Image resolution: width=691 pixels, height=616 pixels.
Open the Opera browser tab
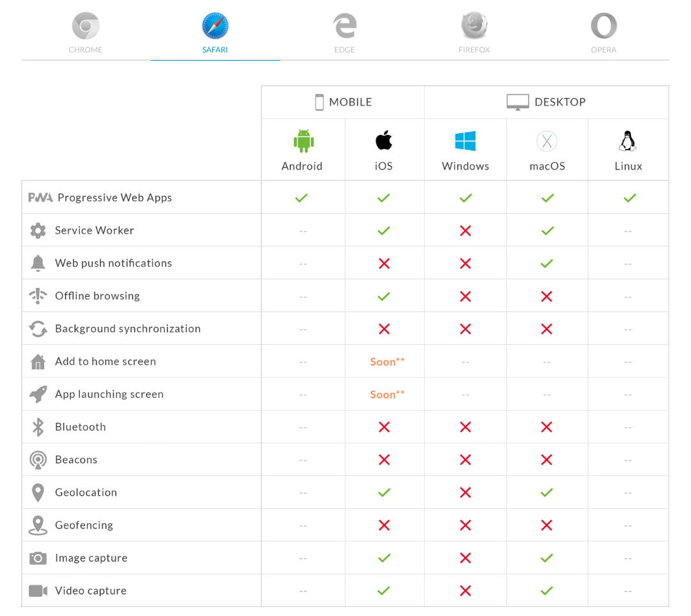click(x=604, y=33)
